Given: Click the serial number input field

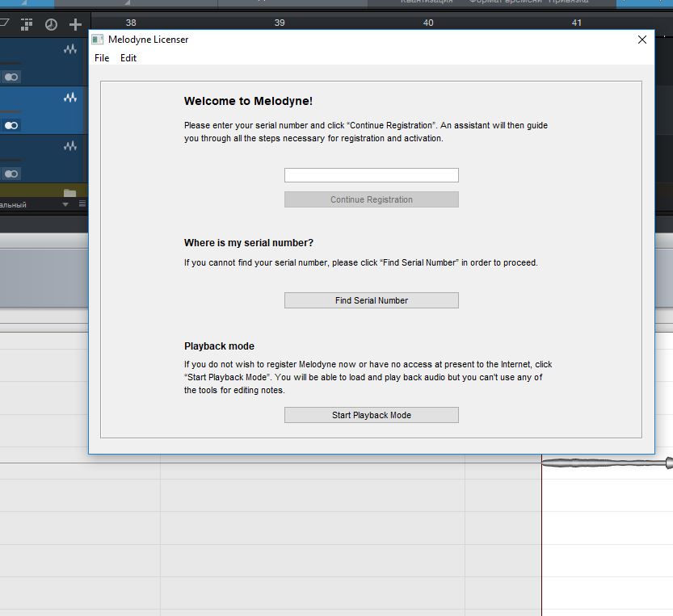Looking at the screenshot, I should coord(371,175).
